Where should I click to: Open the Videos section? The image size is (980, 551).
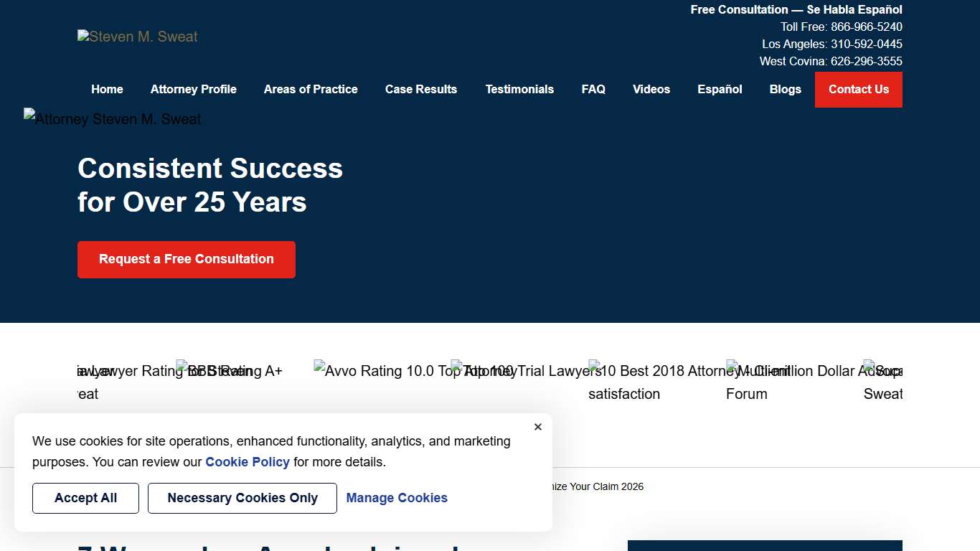tap(651, 90)
